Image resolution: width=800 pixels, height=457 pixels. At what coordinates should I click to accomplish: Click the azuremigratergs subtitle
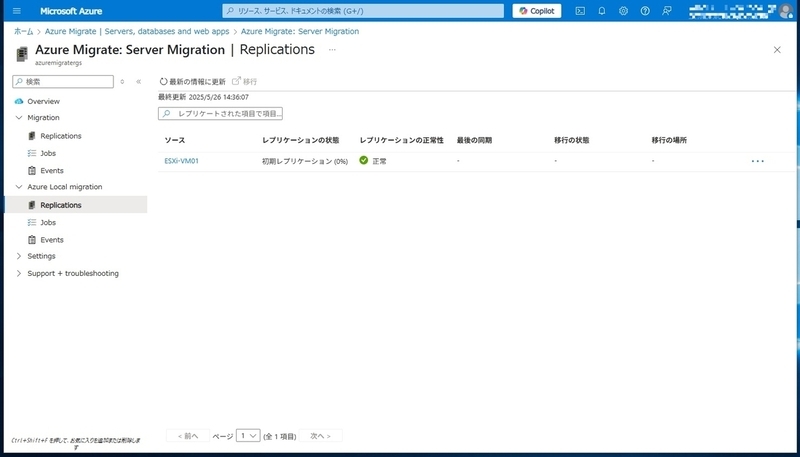[58, 63]
